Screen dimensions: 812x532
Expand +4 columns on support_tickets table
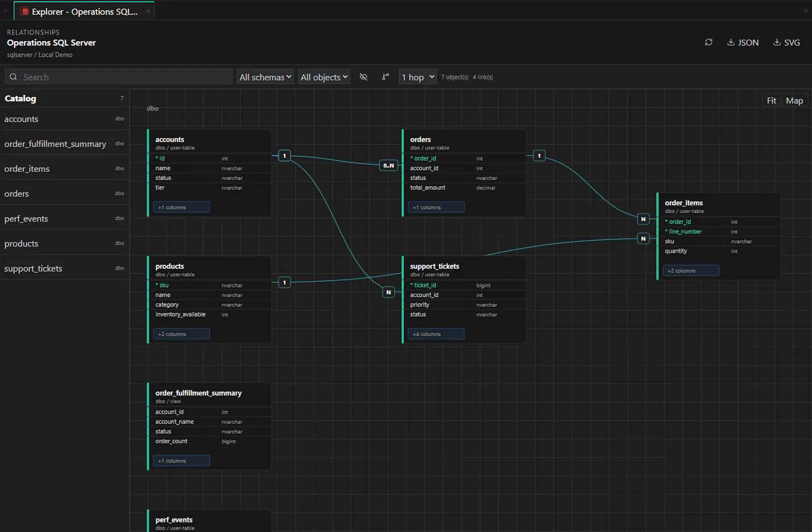[x=436, y=334]
